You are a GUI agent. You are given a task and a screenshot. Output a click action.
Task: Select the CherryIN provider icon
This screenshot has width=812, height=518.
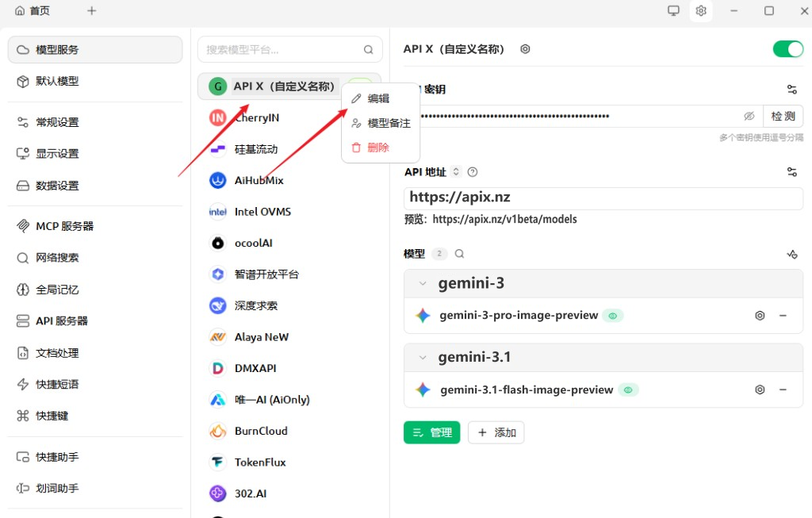[218, 117]
